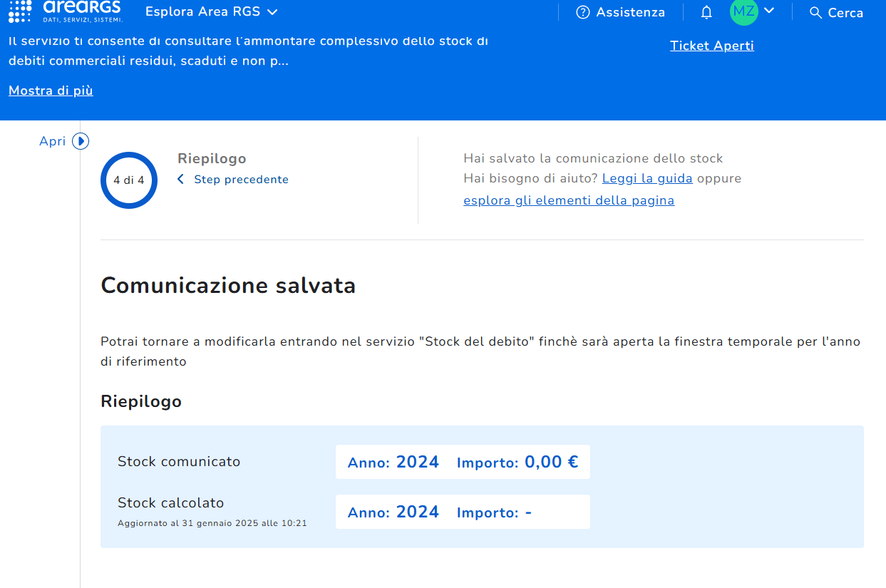Image resolution: width=886 pixels, height=588 pixels.
Task: Click the 4 di 4 progress circle
Action: tap(129, 180)
